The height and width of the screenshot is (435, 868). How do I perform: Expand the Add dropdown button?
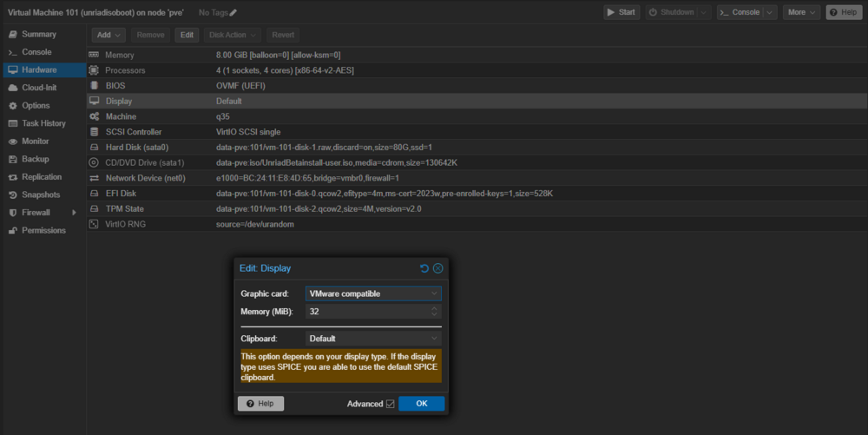tap(108, 35)
